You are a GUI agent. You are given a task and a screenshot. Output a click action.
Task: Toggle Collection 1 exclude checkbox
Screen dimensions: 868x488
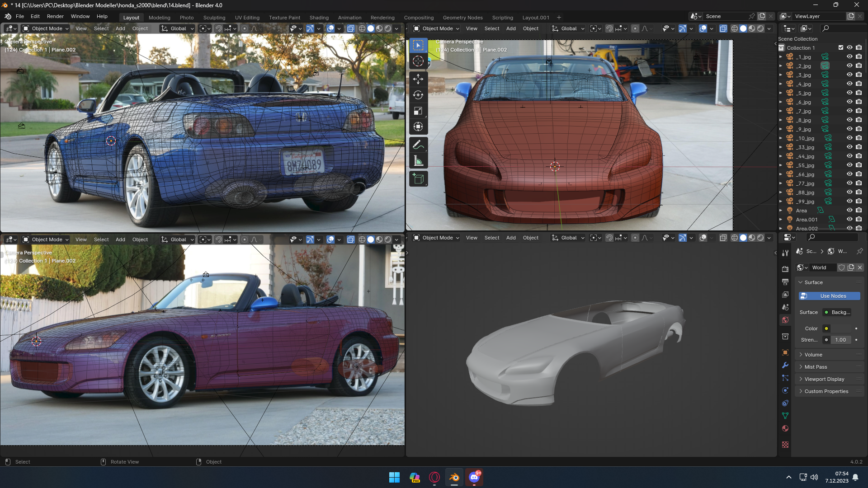(840, 48)
